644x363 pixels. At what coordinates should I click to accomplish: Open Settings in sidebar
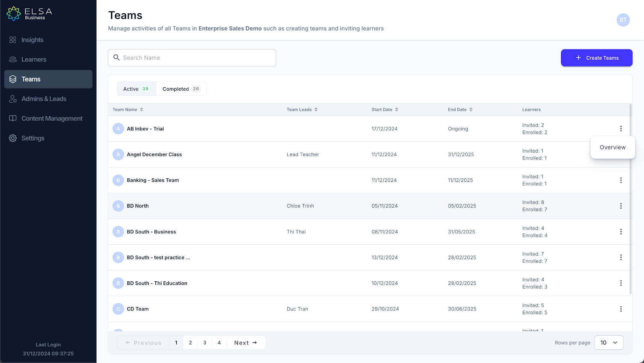(x=48, y=138)
